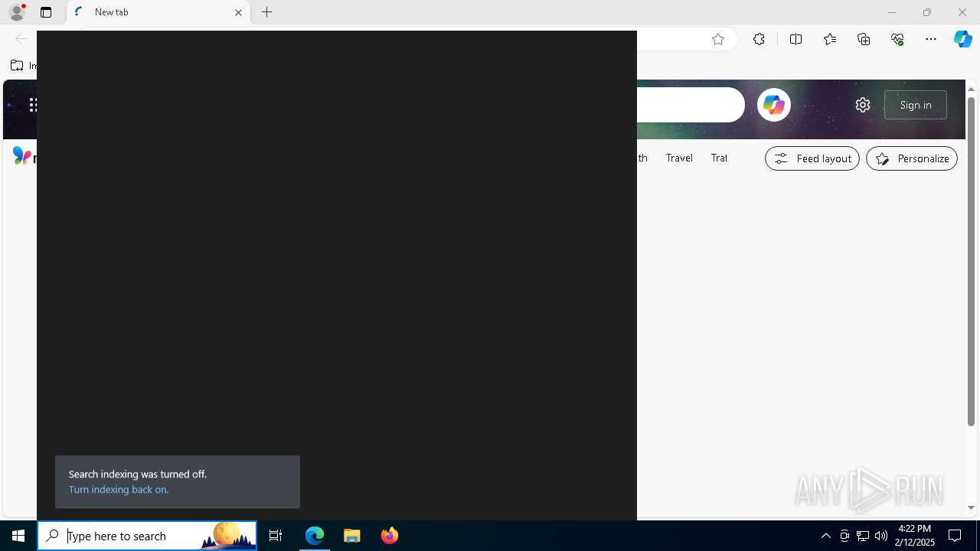980x551 pixels.
Task: Click the scrollbar down arrow
Action: click(x=971, y=507)
